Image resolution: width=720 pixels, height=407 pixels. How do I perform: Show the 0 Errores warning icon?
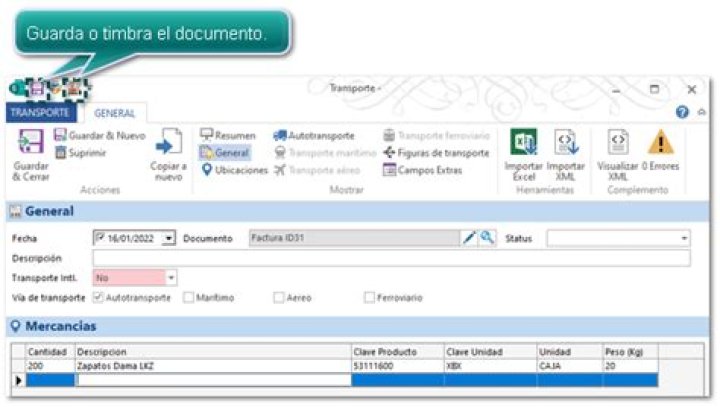click(x=660, y=143)
